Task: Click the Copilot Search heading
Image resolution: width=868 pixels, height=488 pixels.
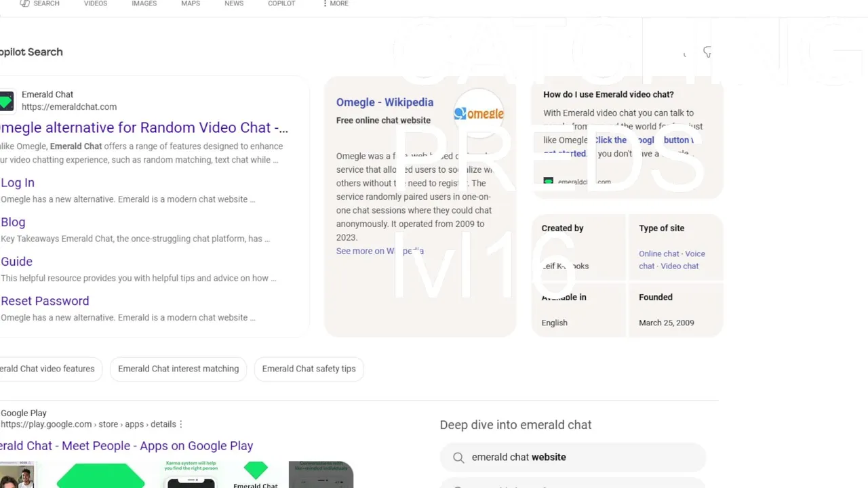Action: (x=31, y=52)
